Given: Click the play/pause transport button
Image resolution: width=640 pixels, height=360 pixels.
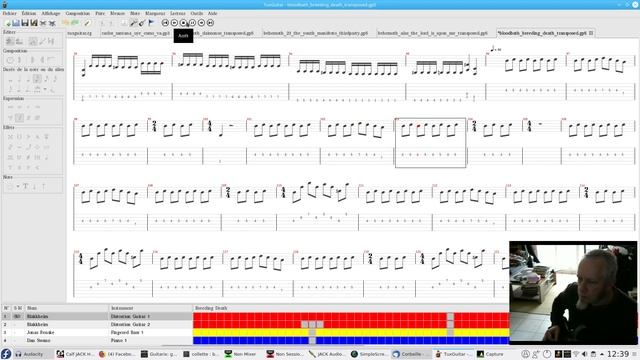Looking at the screenshot, I should (x=192, y=23).
